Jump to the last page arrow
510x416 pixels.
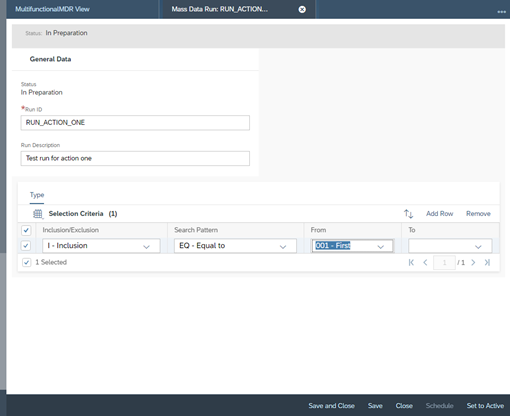pos(487,262)
